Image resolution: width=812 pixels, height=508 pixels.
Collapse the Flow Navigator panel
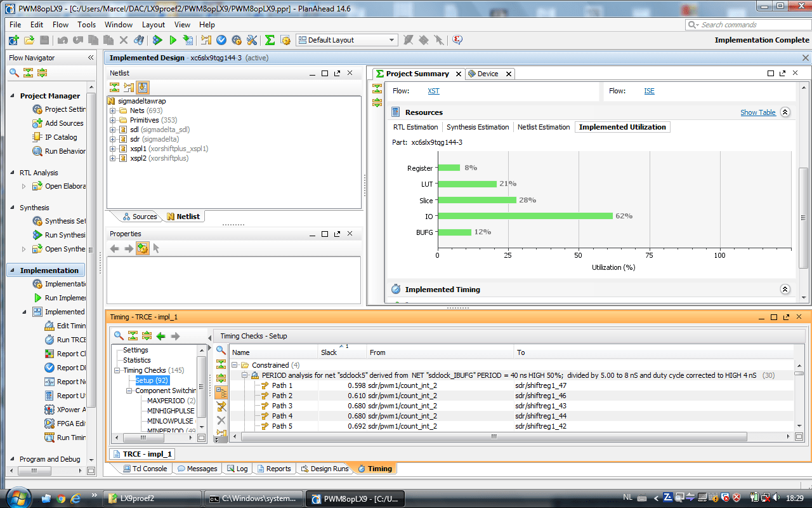(91, 58)
